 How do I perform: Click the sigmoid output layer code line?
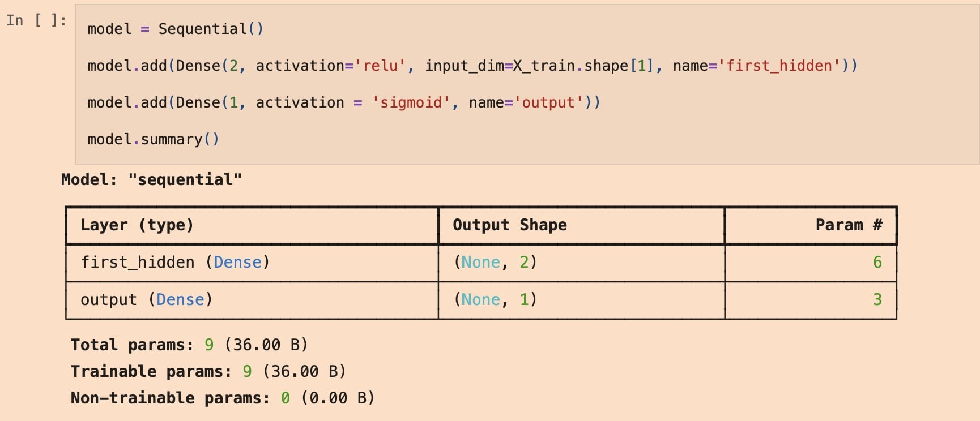(344, 102)
